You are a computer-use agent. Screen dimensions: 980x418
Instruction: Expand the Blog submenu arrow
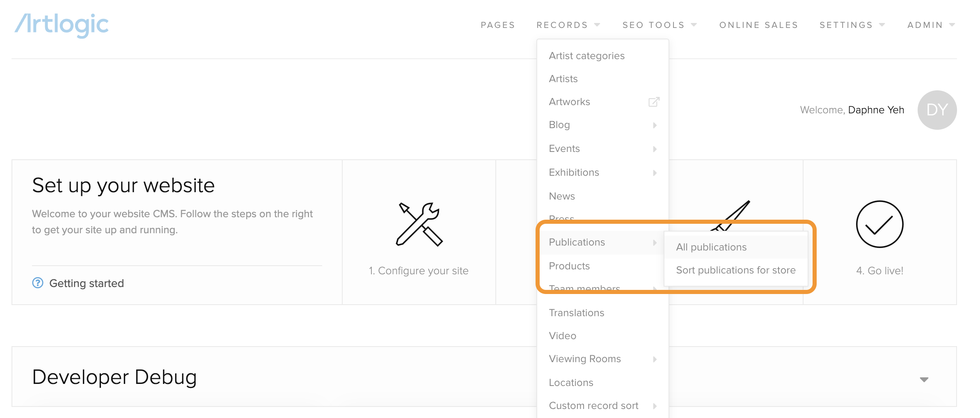(655, 125)
